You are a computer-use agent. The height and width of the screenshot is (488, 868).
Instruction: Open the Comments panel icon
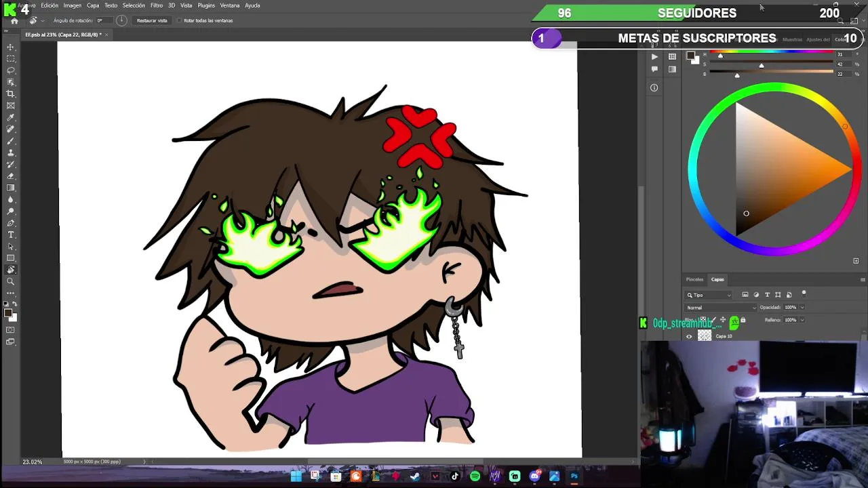654,69
